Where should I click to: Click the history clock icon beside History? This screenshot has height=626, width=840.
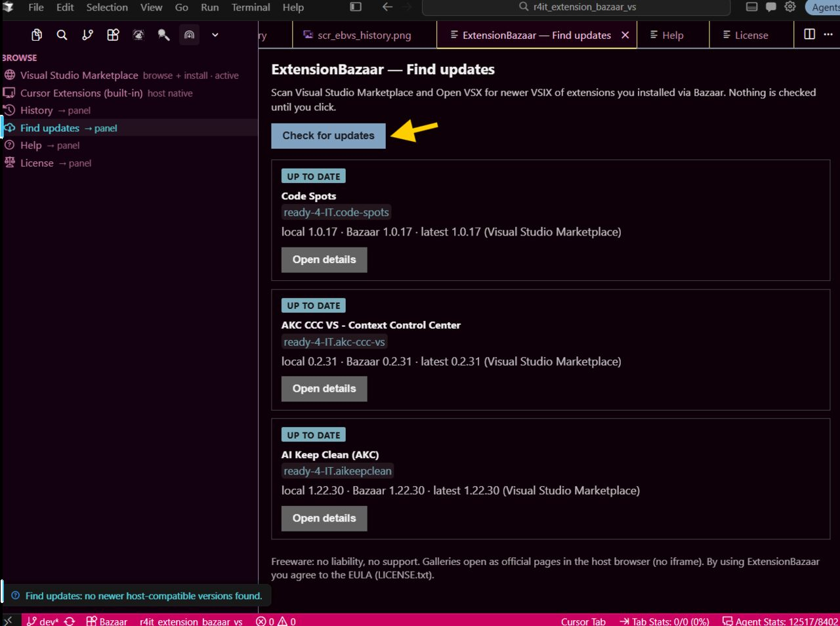pos(9,110)
